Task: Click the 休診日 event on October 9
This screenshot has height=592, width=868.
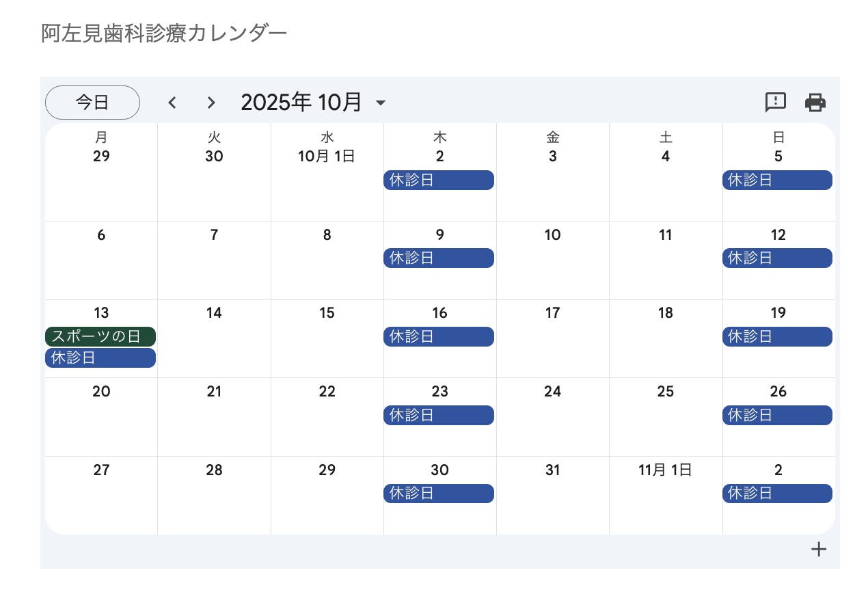Action: (x=439, y=258)
